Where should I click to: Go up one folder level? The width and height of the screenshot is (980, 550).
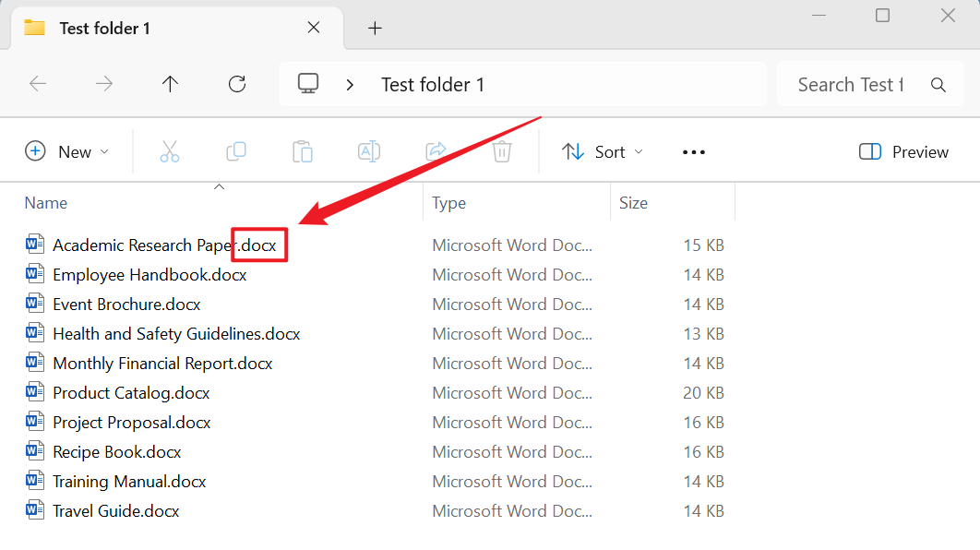170,85
